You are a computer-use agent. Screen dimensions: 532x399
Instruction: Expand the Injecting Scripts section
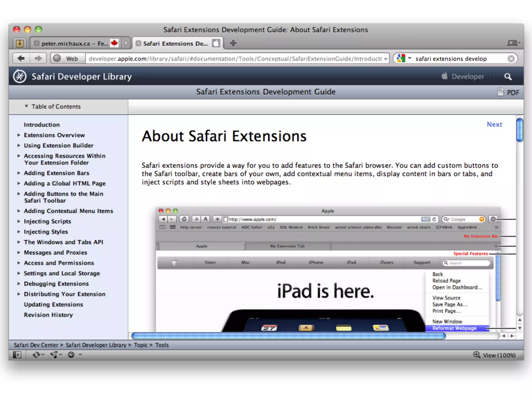pyautogui.click(x=19, y=221)
